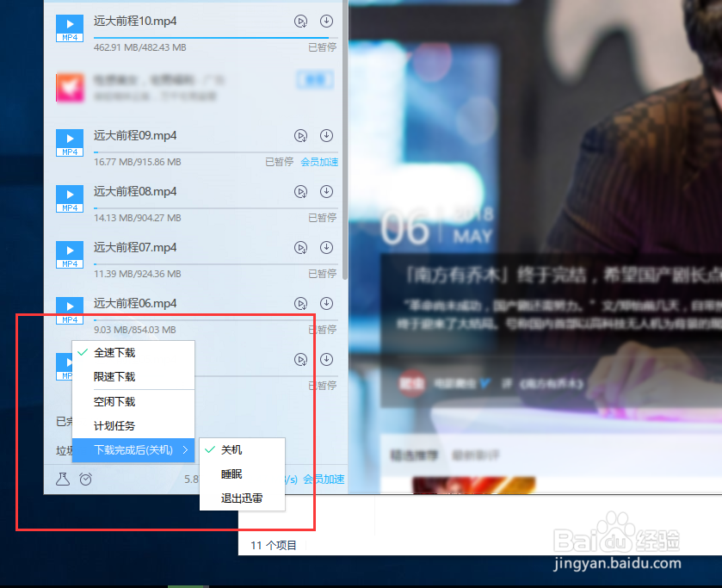Click the download list vertical scrollbar
Screen dimensions: 722x588
click(345, 139)
